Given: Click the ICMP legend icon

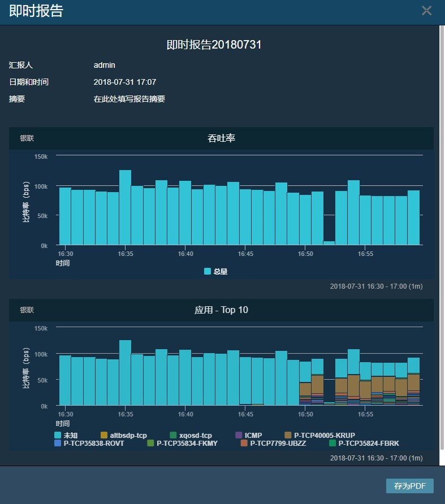Looking at the screenshot, I should (239, 435).
